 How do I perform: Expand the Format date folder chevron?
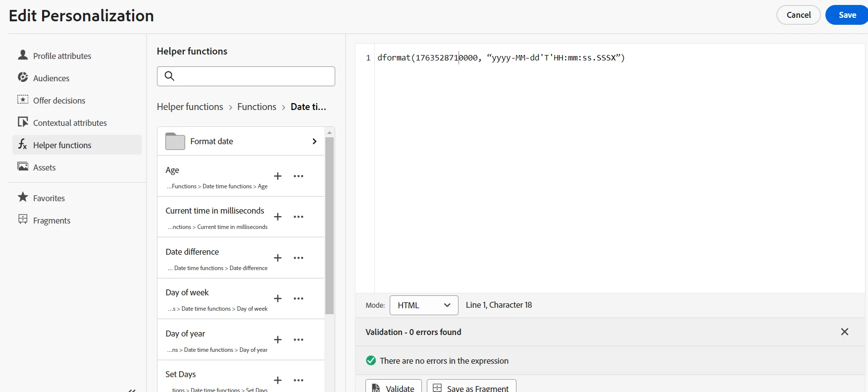pos(314,141)
